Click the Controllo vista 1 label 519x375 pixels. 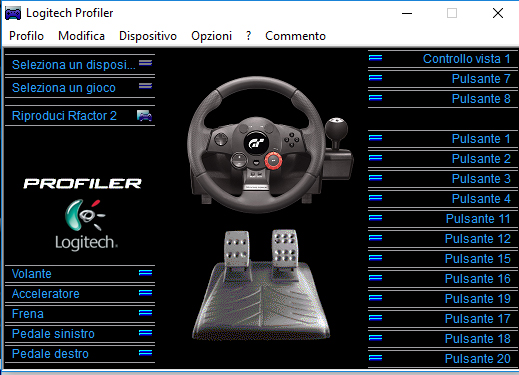point(467,59)
